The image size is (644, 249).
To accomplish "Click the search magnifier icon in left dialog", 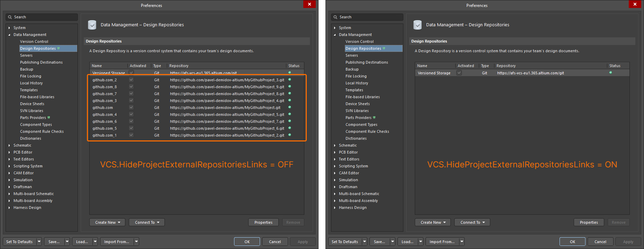I will click(x=10, y=17).
